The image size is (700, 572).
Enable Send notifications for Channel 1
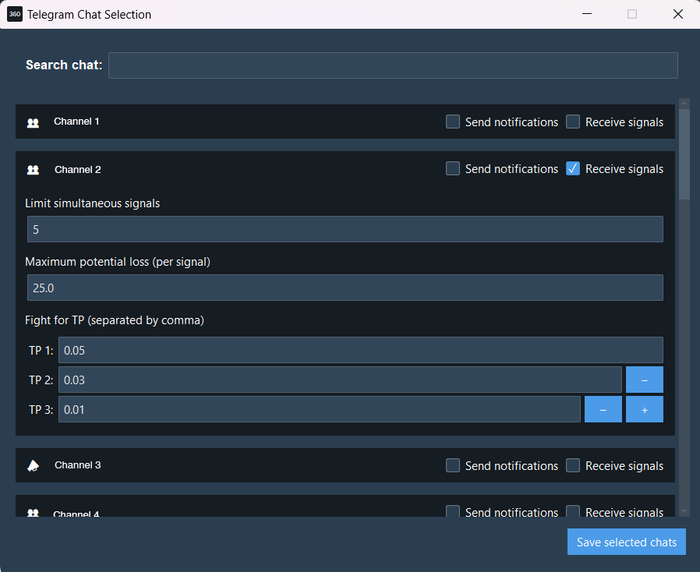click(453, 122)
